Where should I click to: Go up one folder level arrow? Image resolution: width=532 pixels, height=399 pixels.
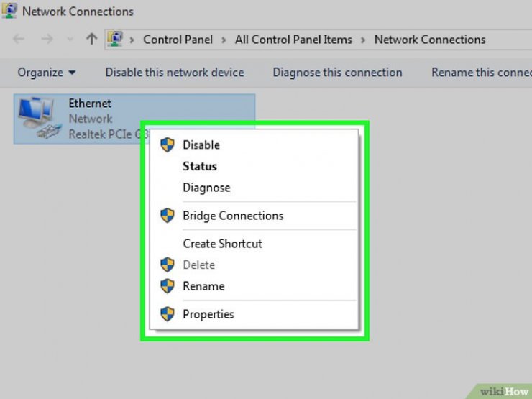91,40
